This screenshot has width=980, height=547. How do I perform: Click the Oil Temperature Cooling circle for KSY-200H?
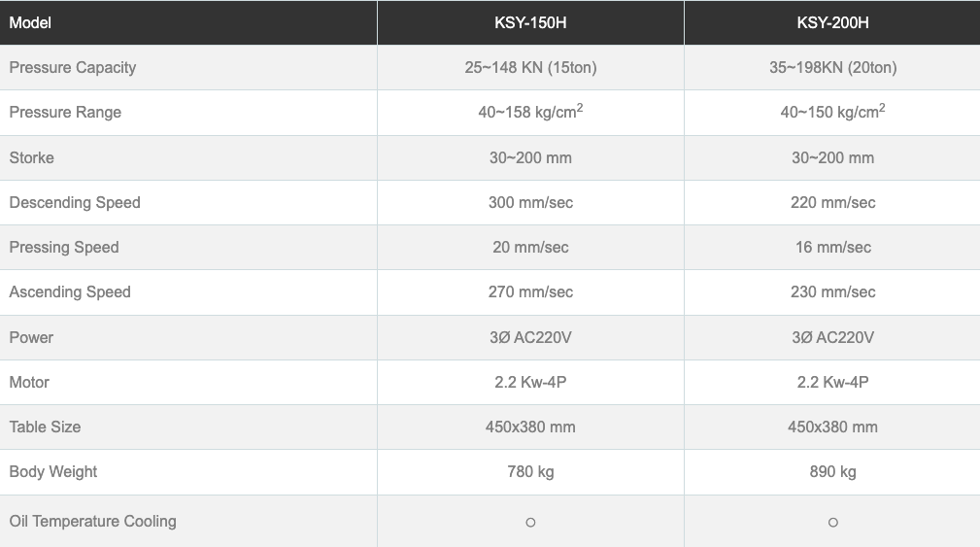point(832,522)
